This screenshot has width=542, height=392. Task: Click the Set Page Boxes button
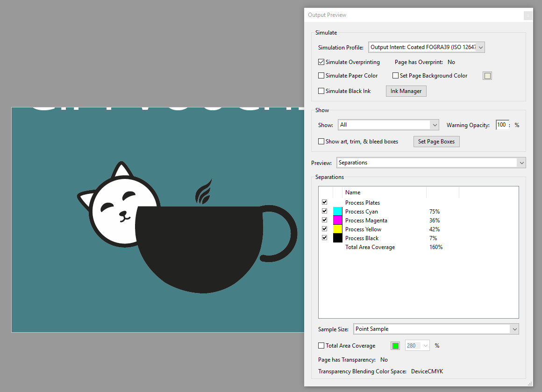436,142
